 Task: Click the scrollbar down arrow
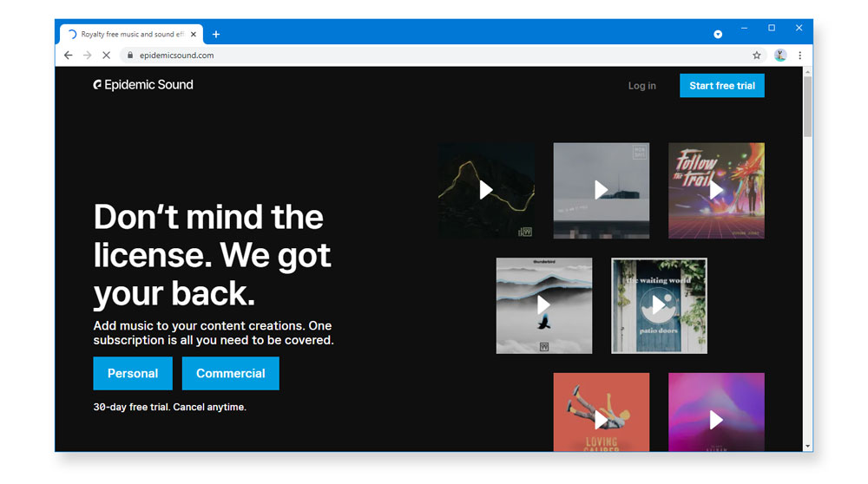coord(807,447)
